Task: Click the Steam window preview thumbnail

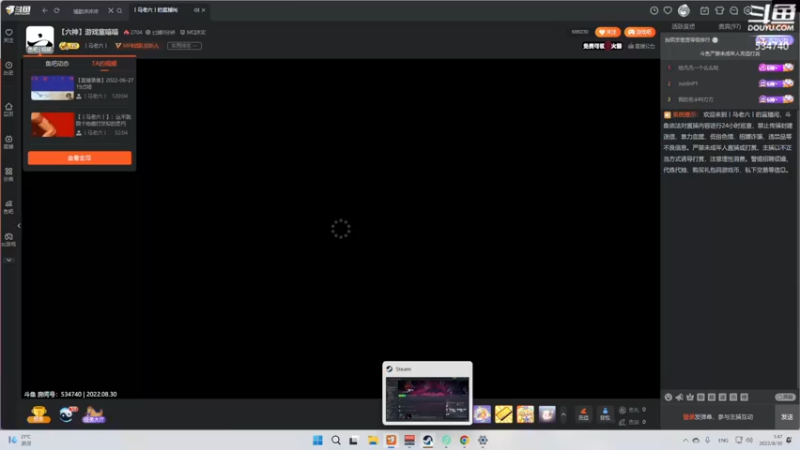Action: (x=428, y=398)
